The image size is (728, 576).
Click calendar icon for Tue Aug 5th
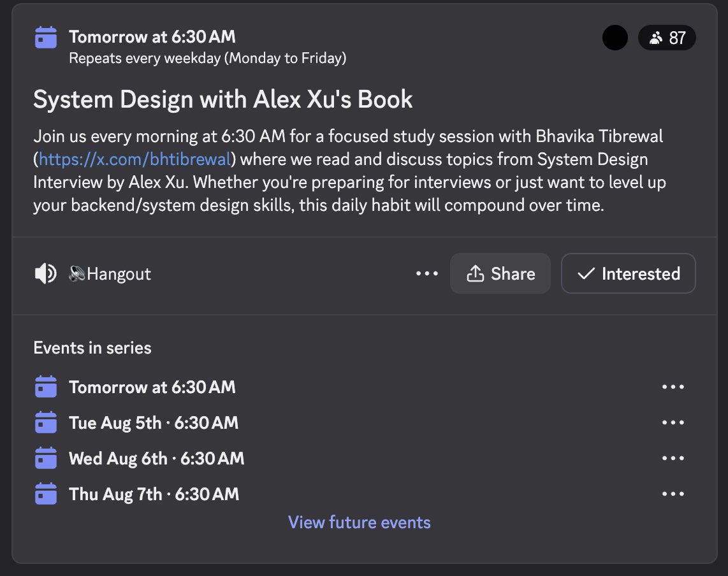click(45, 422)
